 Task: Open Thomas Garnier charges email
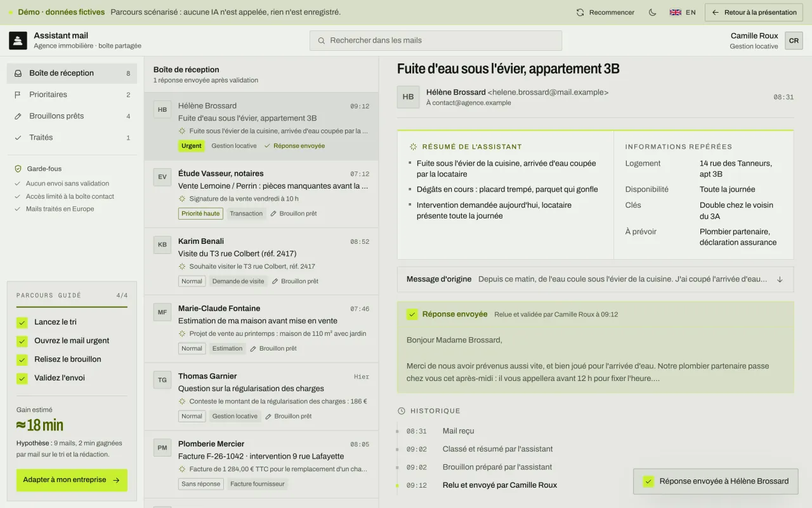point(261,397)
